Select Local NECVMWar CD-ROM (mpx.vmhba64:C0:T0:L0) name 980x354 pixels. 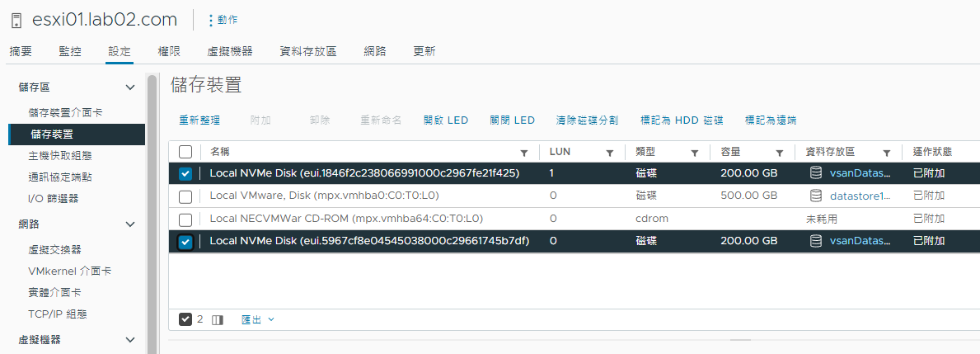[x=346, y=219]
